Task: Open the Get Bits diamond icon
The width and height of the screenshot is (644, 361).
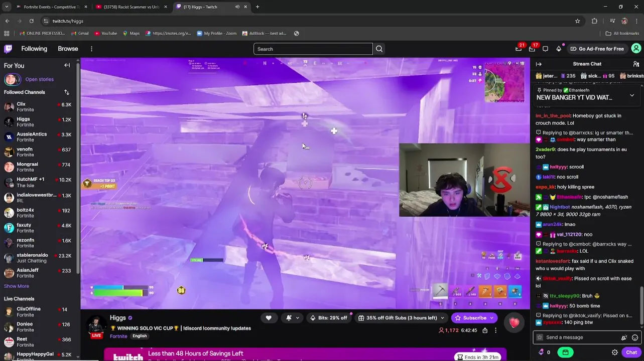Action: pos(559,49)
